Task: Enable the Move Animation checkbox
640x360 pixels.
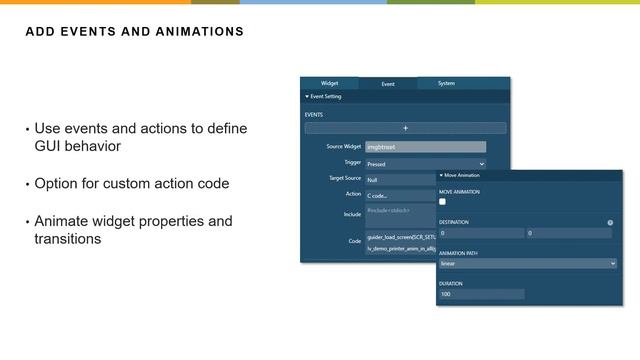Action: point(442,202)
